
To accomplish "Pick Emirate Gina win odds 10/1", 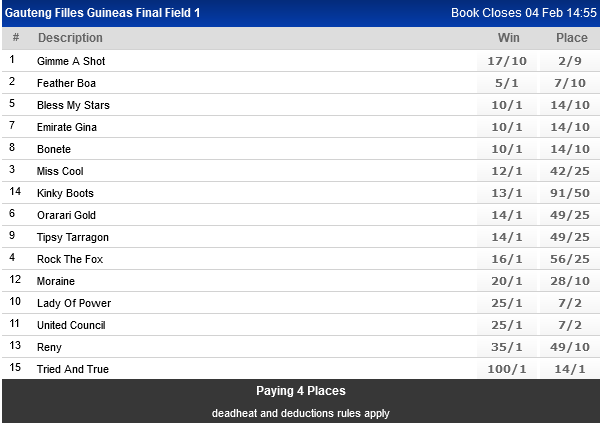I will [x=506, y=127].
